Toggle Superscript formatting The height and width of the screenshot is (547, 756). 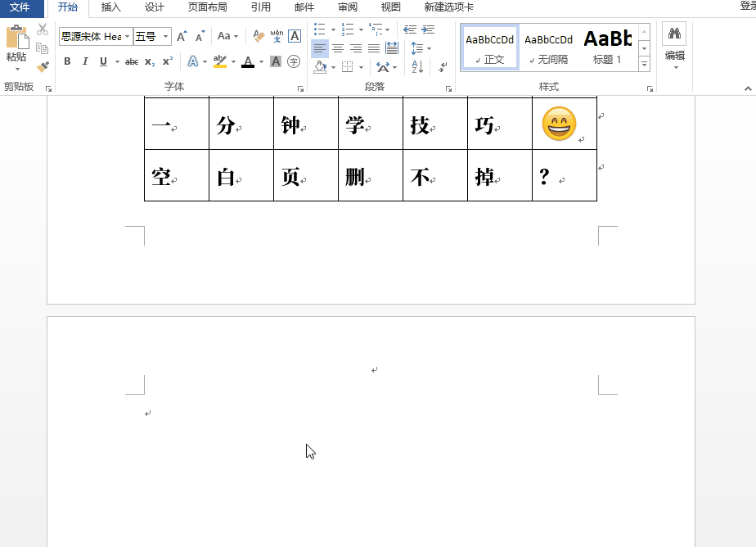pos(167,61)
